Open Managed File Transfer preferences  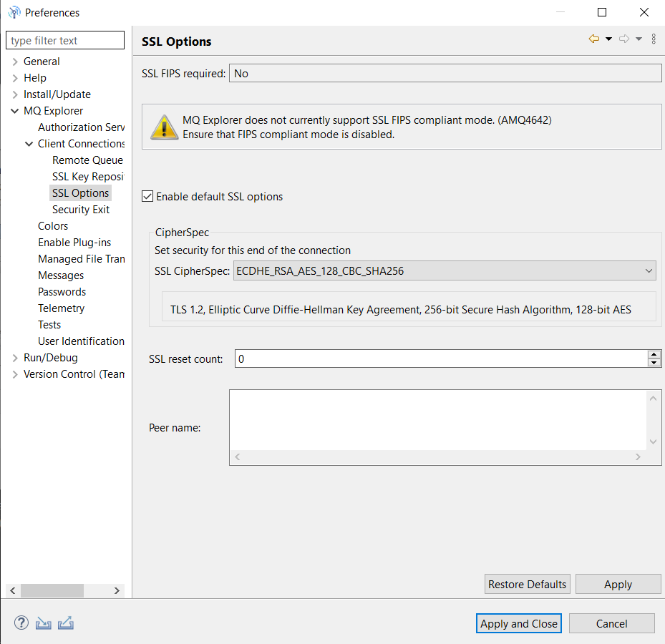click(81, 258)
